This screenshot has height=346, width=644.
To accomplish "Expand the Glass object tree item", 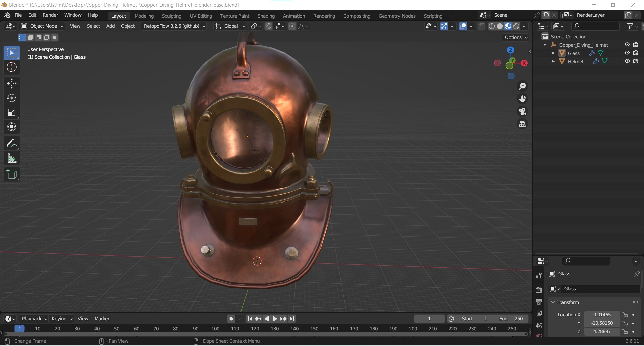I will pyautogui.click(x=553, y=53).
